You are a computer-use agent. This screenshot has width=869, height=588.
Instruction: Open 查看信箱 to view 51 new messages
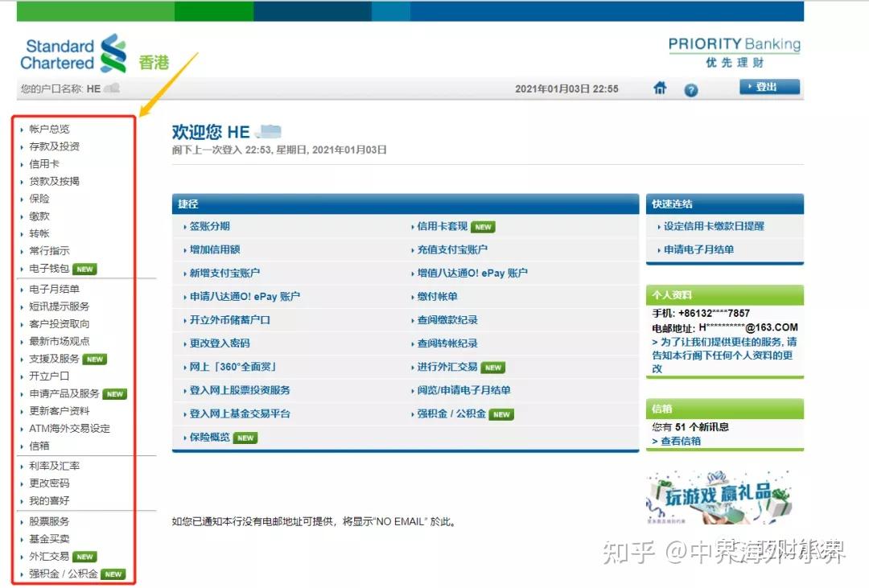[x=680, y=442]
